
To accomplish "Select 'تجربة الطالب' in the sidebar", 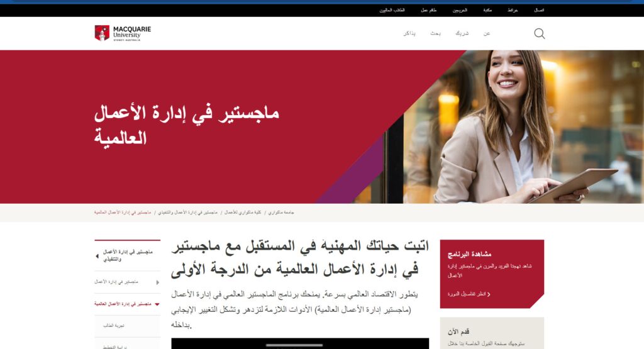I will (114, 326).
